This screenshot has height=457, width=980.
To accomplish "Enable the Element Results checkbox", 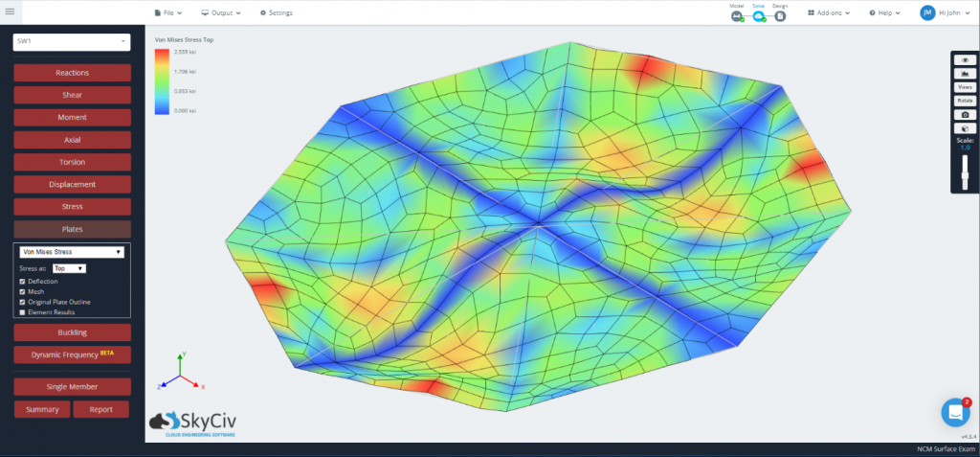I will 23,312.
